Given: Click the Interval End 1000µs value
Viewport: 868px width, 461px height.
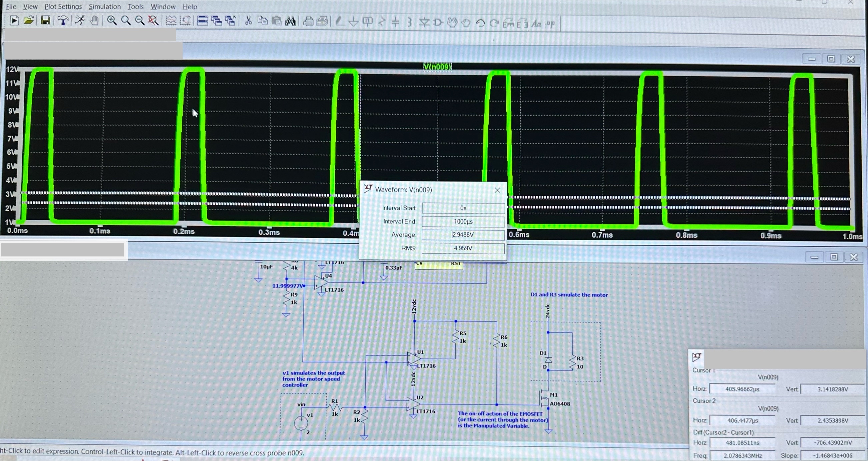Looking at the screenshot, I should pos(463,221).
